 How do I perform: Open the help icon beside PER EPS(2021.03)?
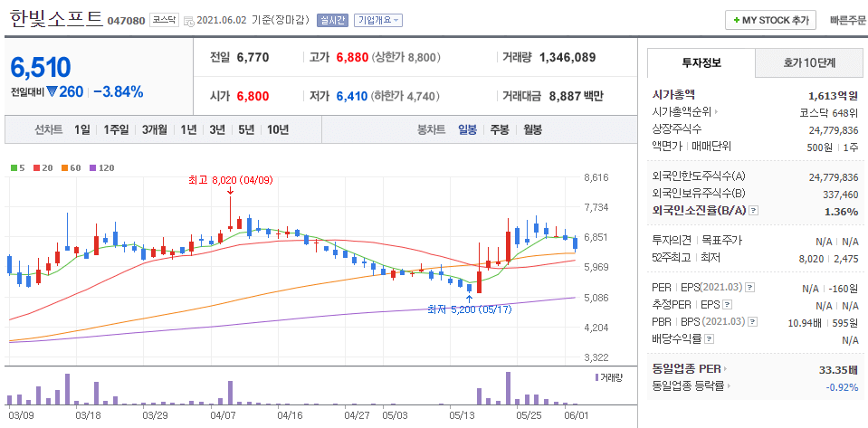tap(750, 288)
